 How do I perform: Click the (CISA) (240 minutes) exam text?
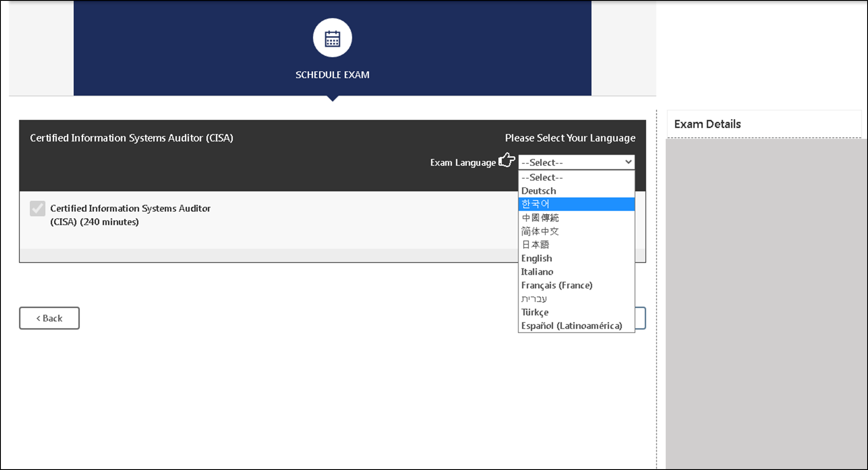[94, 222]
